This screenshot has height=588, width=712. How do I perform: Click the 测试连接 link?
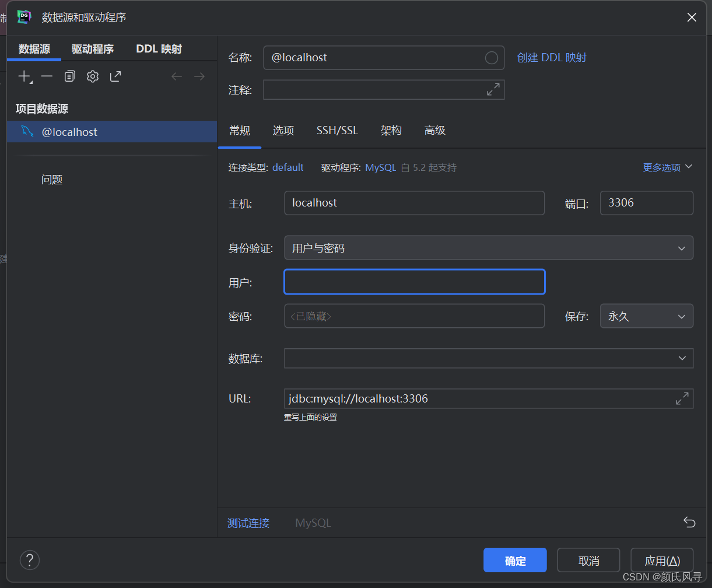[248, 523]
